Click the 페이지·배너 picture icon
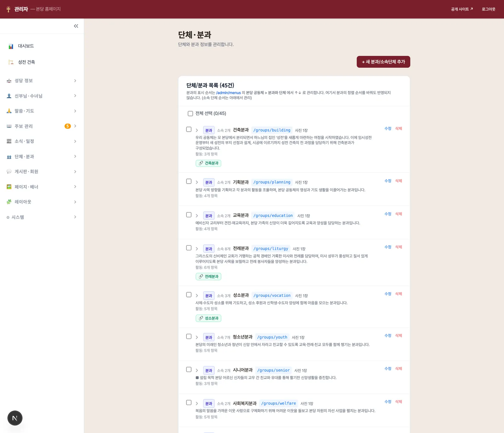This screenshot has width=504, height=433. (x=9, y=187)
